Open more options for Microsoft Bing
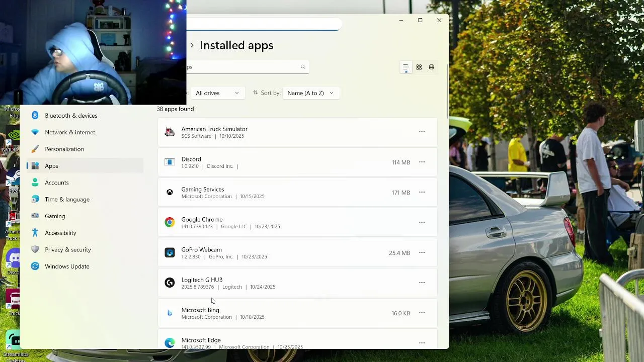This screenshot has width=644, height=362. 422,313
